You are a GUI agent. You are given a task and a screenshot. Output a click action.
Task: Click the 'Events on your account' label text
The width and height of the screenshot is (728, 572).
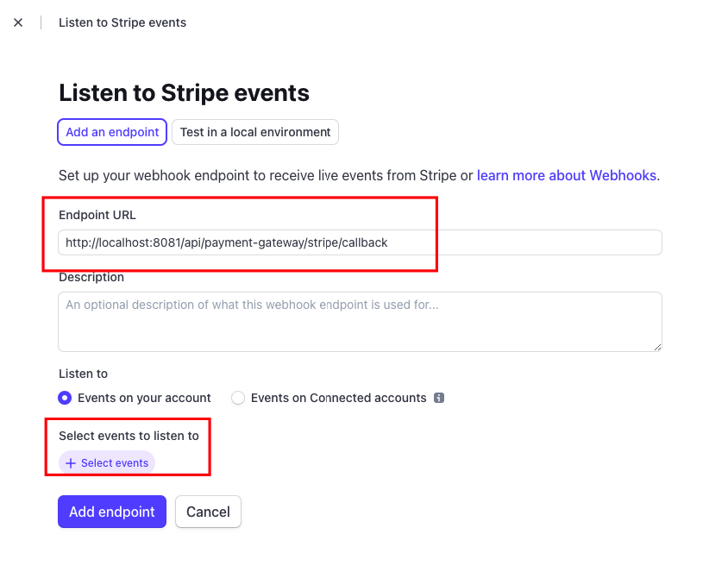[144, 398]
